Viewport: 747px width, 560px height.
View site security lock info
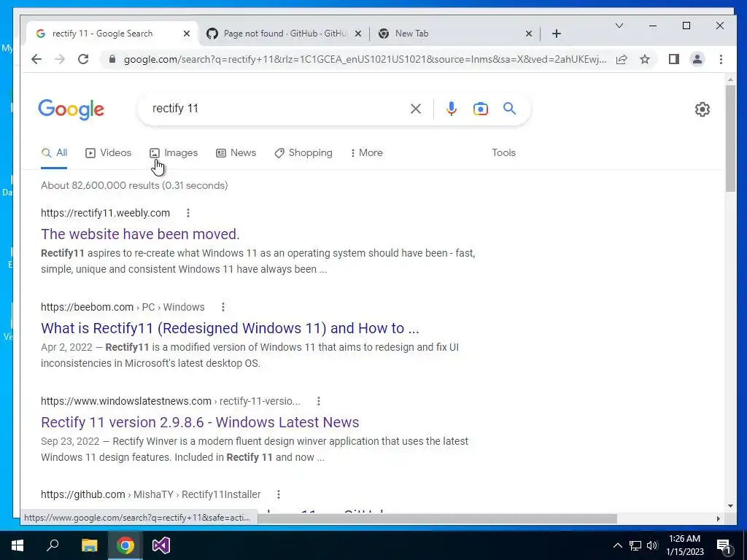point(112,59)
